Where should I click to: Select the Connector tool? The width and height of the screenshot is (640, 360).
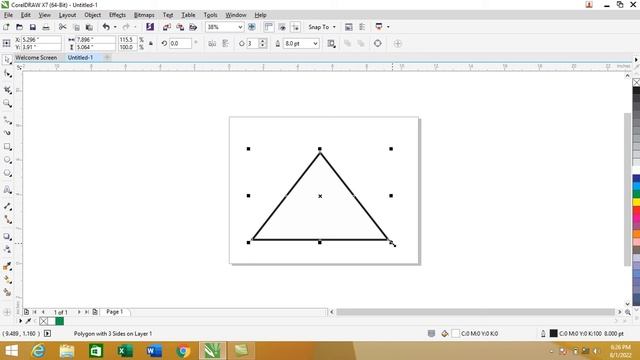click(7, 220)
